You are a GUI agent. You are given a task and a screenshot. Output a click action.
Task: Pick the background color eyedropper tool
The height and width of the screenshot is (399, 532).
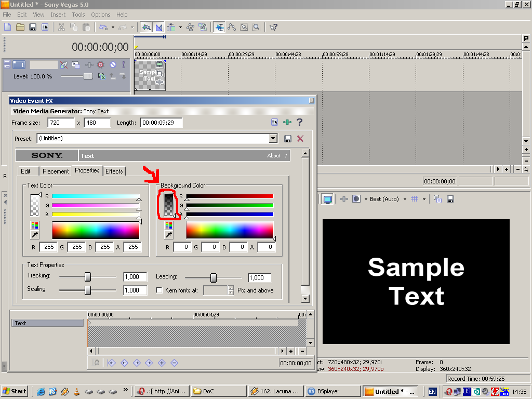[x=169, y=235]
